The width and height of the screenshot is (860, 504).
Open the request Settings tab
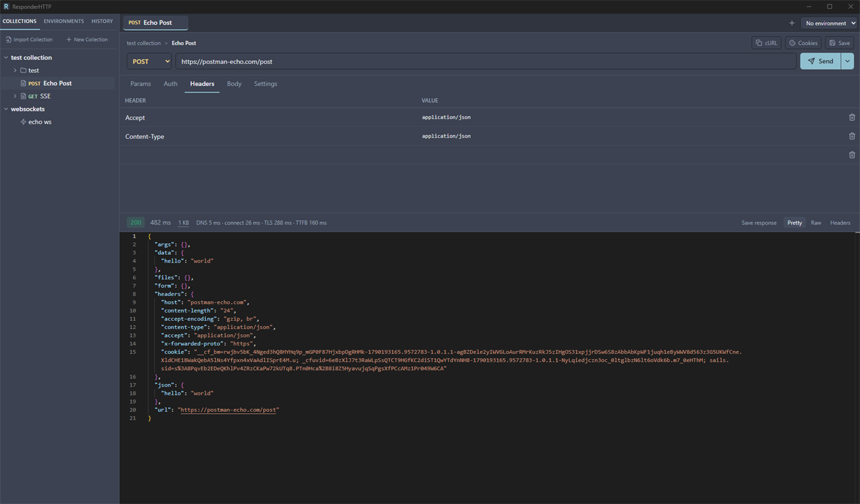tap(265, 84)
